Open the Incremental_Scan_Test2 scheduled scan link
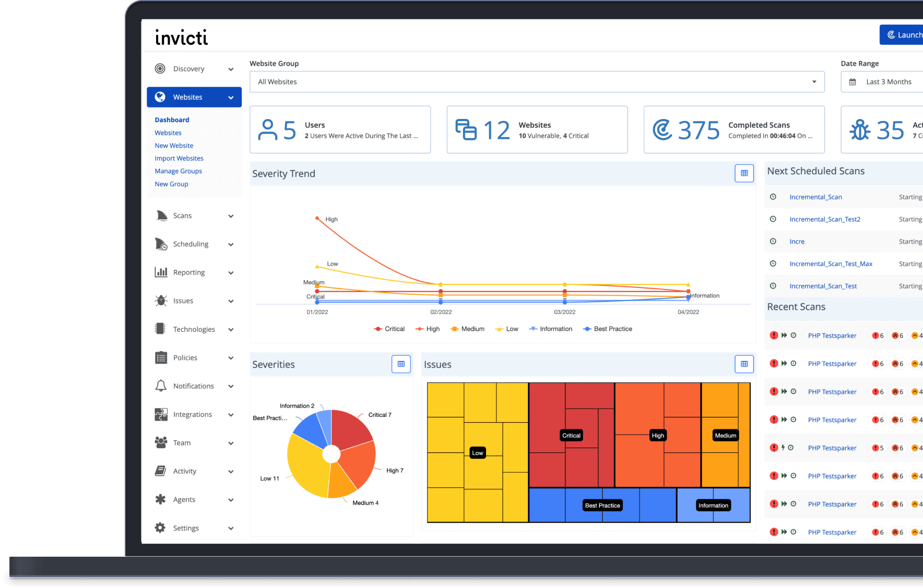Screen dimensions: 923x588 point(825,219)
